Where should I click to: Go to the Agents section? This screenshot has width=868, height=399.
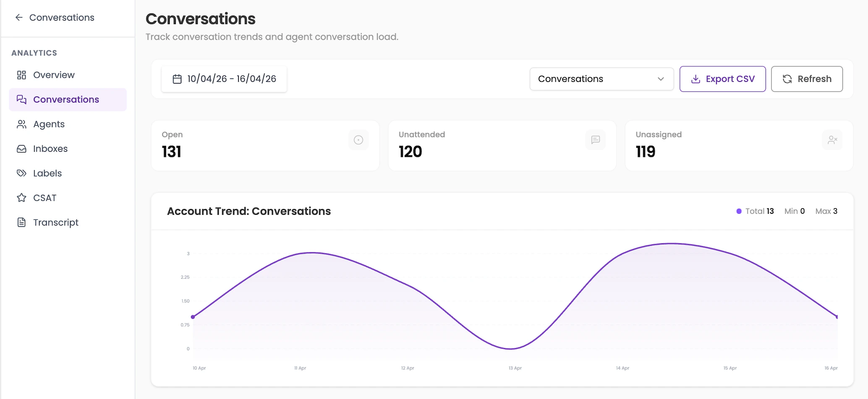48,124
